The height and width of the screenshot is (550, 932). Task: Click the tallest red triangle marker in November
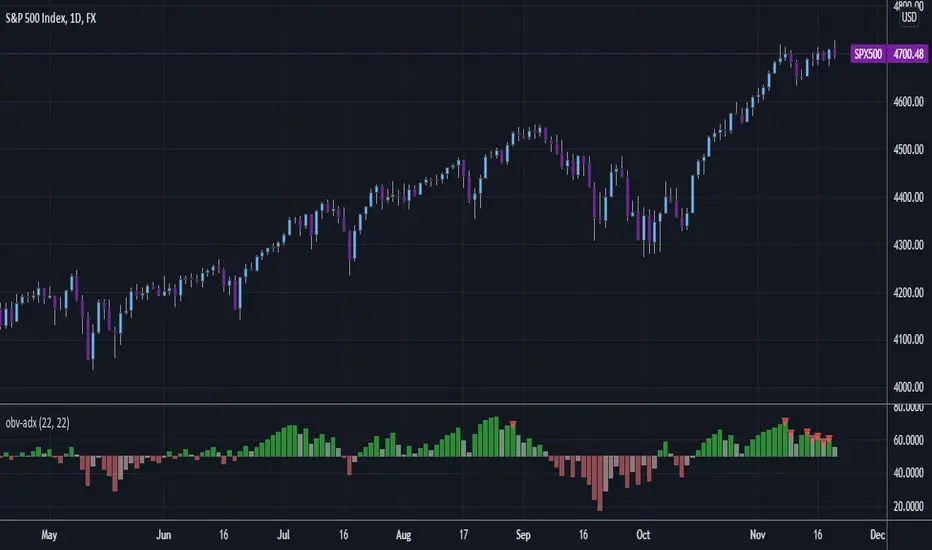coord(785,421)
